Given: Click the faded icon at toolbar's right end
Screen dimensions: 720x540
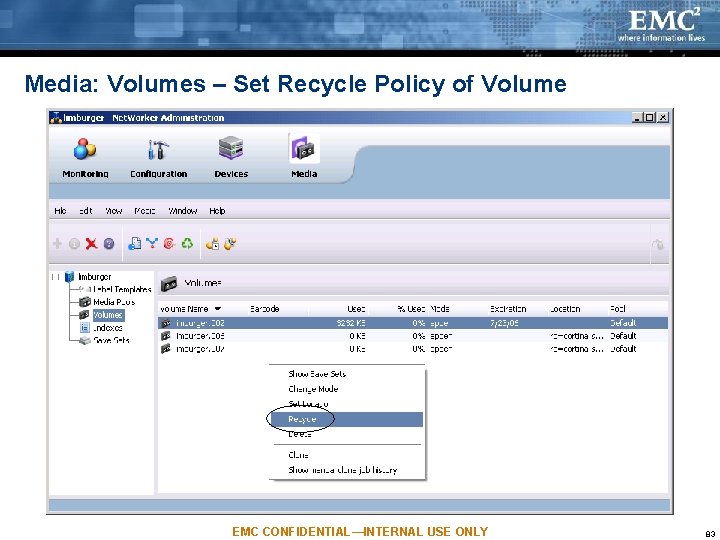Looking at the screenshot, I should 658,245.
